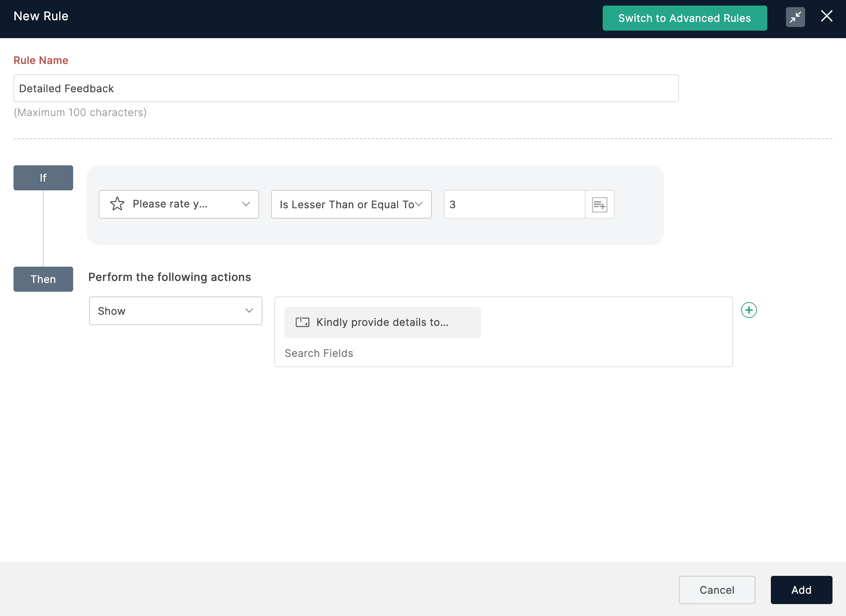846x616 pixels.
Task: Select the 'Kindly provide details to...' field chip
Action: coord(382,322)
